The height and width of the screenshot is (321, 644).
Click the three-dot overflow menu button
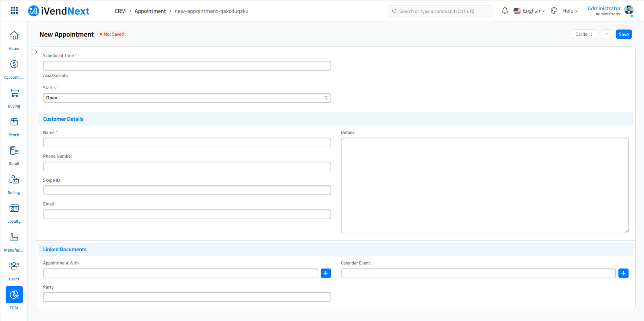click(x=607, y=34)
